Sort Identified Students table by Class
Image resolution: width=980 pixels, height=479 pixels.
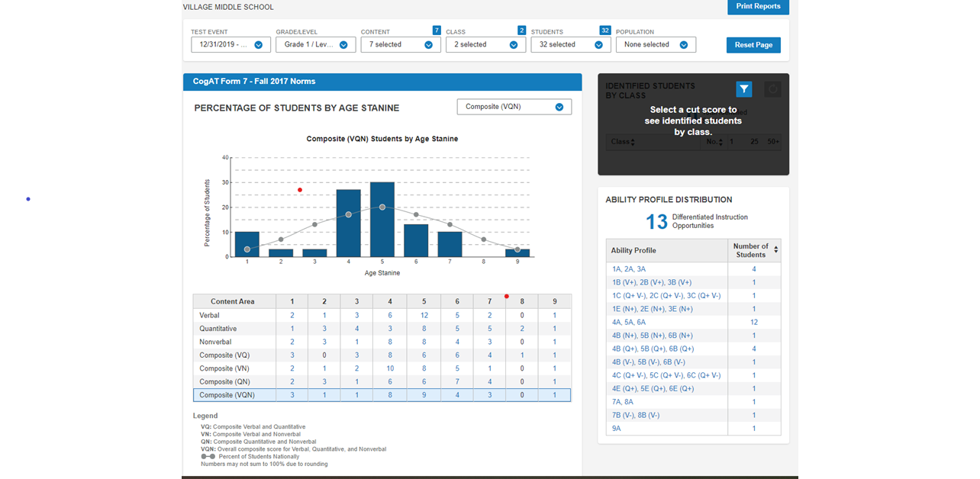[623, 142]
